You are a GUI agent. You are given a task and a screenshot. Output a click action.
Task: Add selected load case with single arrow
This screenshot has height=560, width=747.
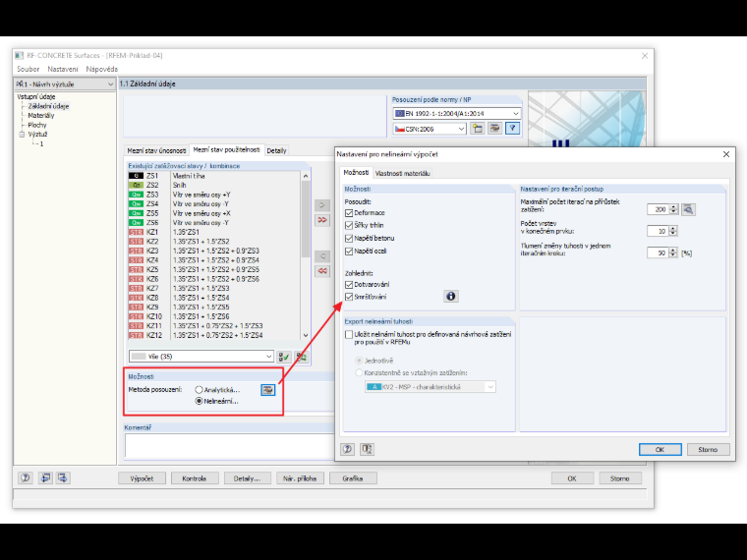pos(322,205)
